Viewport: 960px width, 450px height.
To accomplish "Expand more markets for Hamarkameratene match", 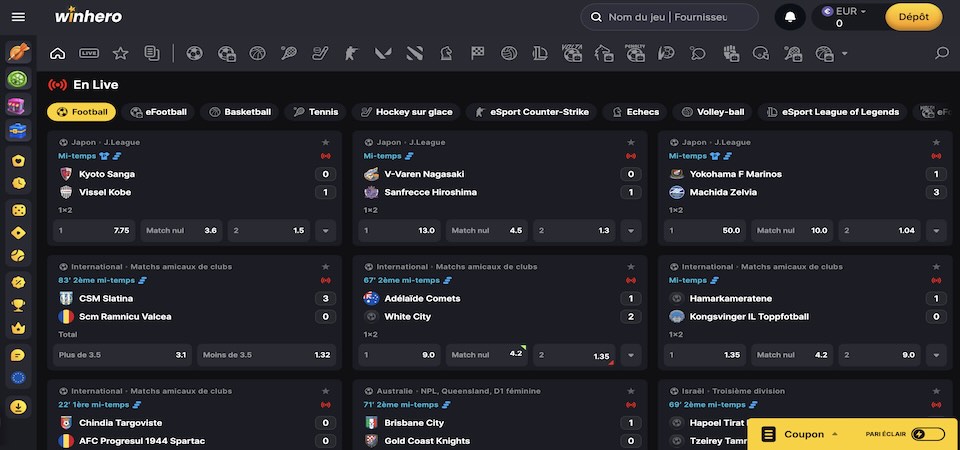I will coord(936,355).
